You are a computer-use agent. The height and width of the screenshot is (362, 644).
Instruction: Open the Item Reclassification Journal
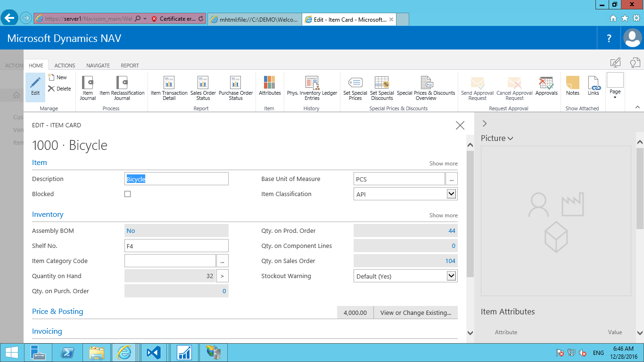(x=122, y=88)
